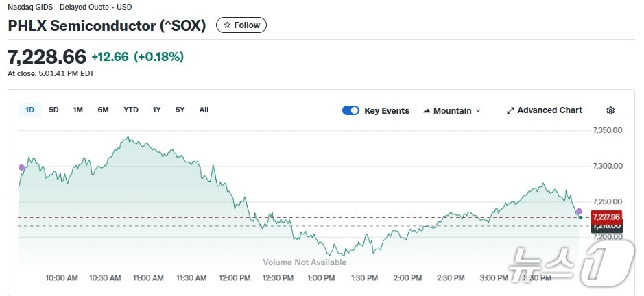Click the Mountain chart type icon
Viewport: 644px width, 296px height.
(x=427, y=110)
